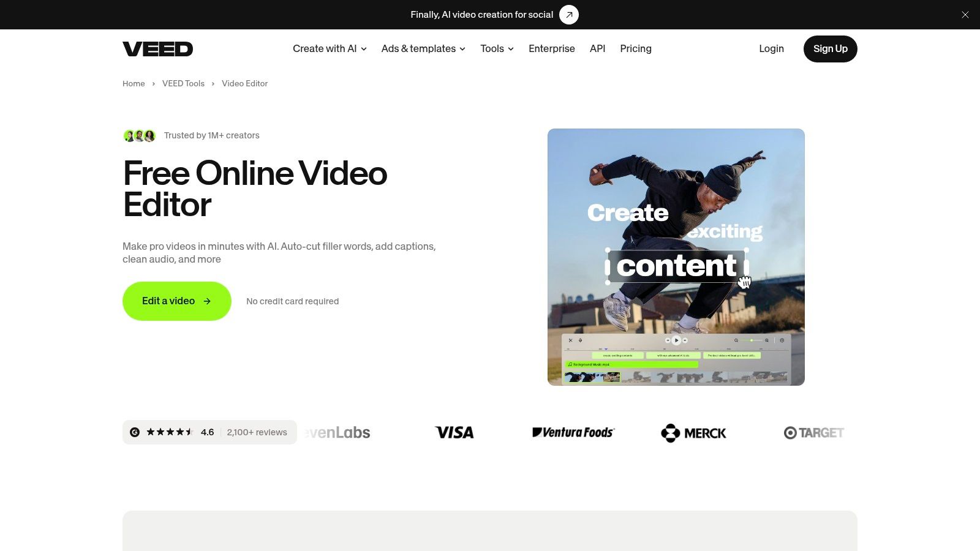Click Trusted by 1M+ creators text
Image resolution: width=980 pixels, height=551 pixels.
pos(211,135)
